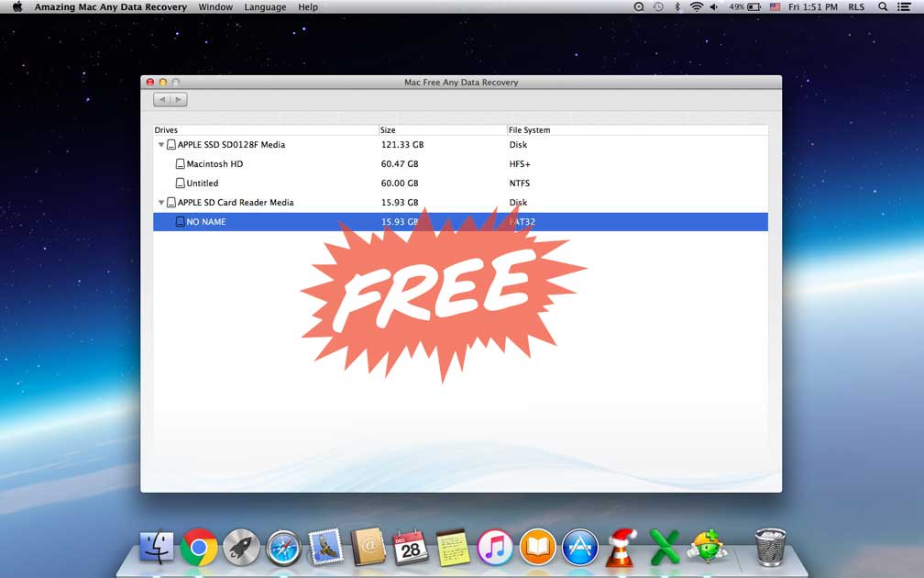
Task: Click the back arrow in the toolbar
Action: click(x=162, y=99)
